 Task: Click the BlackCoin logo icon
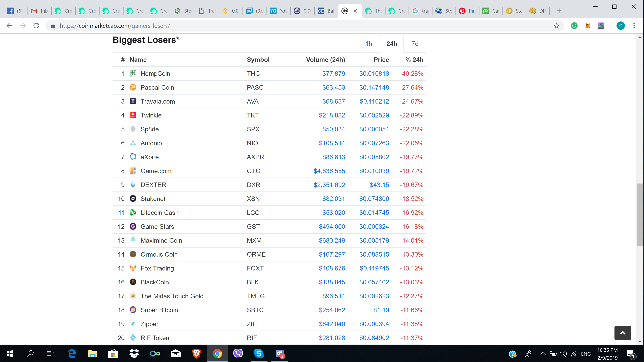click(x=133, y=282)
